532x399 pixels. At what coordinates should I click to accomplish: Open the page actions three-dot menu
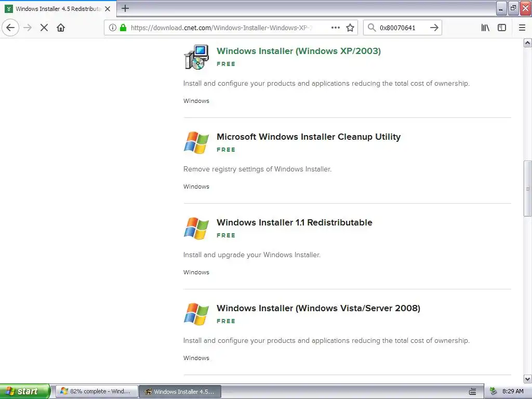tap(335, 28)
